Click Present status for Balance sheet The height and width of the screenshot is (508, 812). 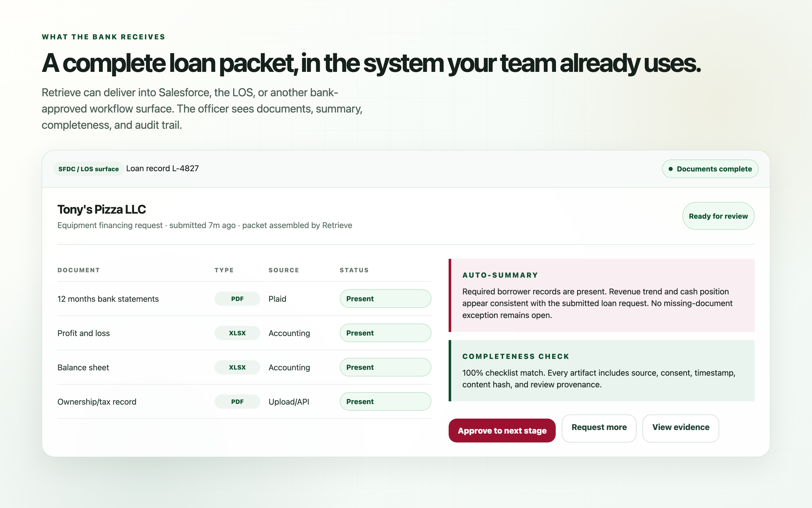tap(385, 367)
